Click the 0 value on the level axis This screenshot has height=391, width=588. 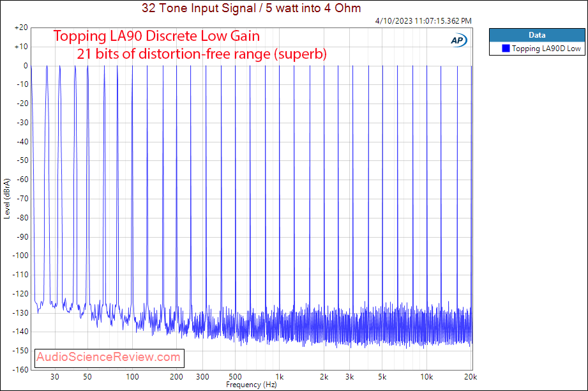(x=26, y=66)
